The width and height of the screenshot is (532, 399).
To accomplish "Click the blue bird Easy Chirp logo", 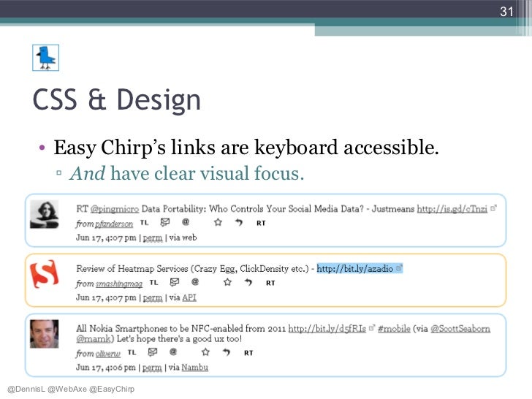I will [x=45, y=58].
